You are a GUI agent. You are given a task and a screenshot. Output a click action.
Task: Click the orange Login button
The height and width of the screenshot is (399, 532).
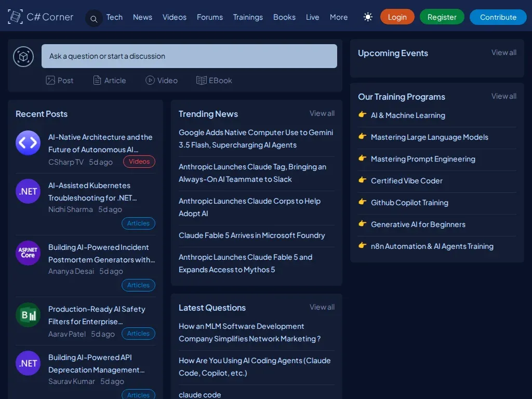(397, 17)
